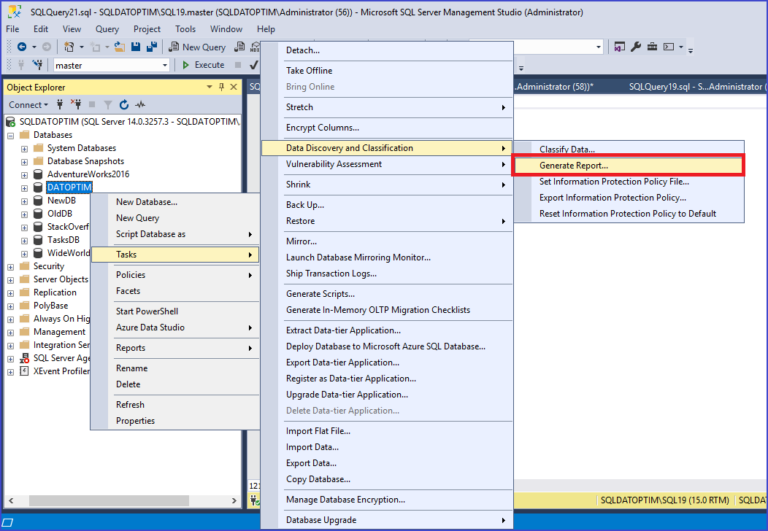Image resolution: width=768 pixels, height=531 pixels.
Task: Choose Set Information Protection Policy File...
Action: (x=628, y=182)
